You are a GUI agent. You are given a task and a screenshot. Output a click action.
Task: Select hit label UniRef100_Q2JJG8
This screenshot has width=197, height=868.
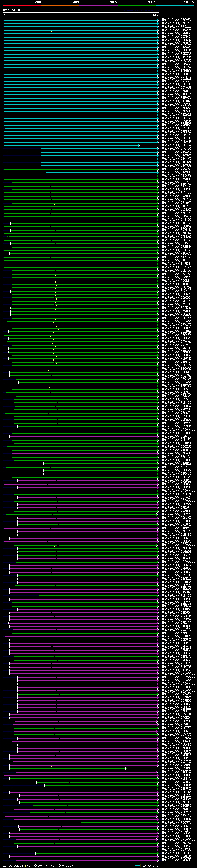176,250
